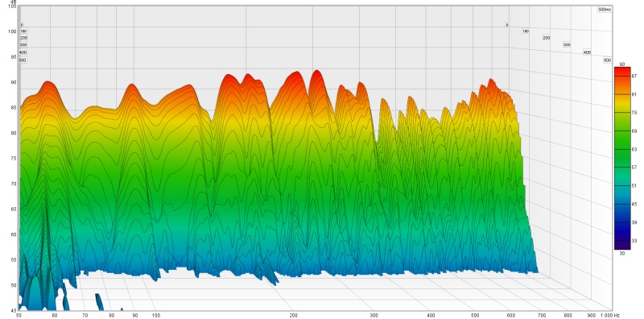The height and width of the screenshot is (319, 644).
Task: Click the 100 Hz frequency axis label
Action: 155,315
